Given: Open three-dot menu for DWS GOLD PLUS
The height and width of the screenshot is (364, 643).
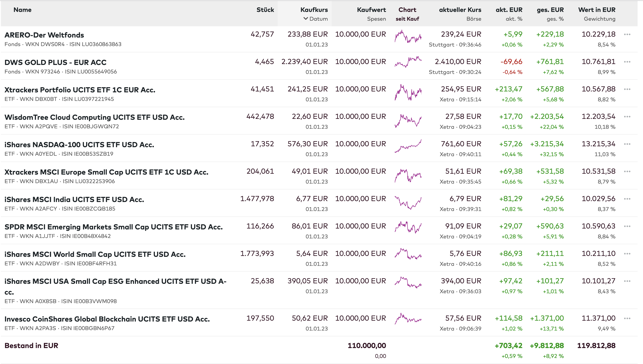Looking at the screenshot, I should [627, 62].
